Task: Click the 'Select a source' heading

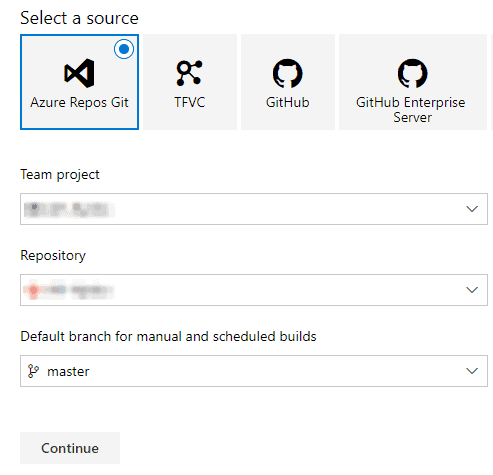Action: 79,18
